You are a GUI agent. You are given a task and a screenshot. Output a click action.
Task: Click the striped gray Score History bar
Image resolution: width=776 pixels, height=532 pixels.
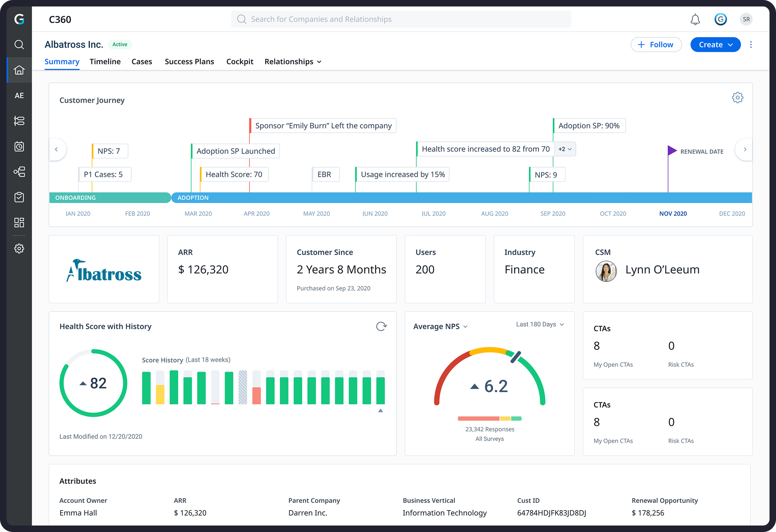click(243, 387)
